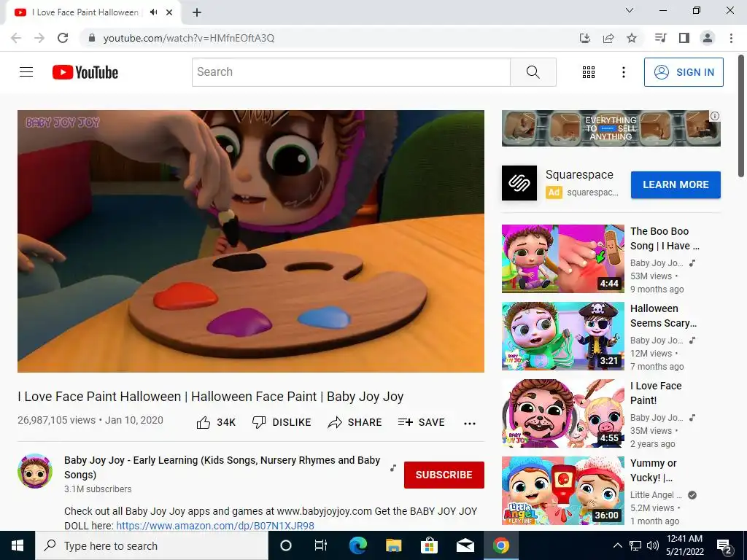The width and height of the screenshot is (747, 560).
Task: Close the I Love Face Paint tab
Action: coord(169,12)
